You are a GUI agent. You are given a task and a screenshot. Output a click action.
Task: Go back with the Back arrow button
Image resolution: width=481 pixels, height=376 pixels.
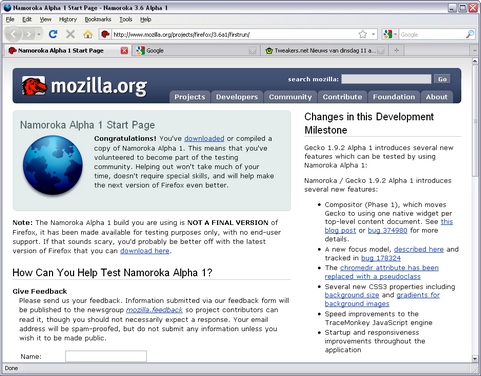point(14,34)
